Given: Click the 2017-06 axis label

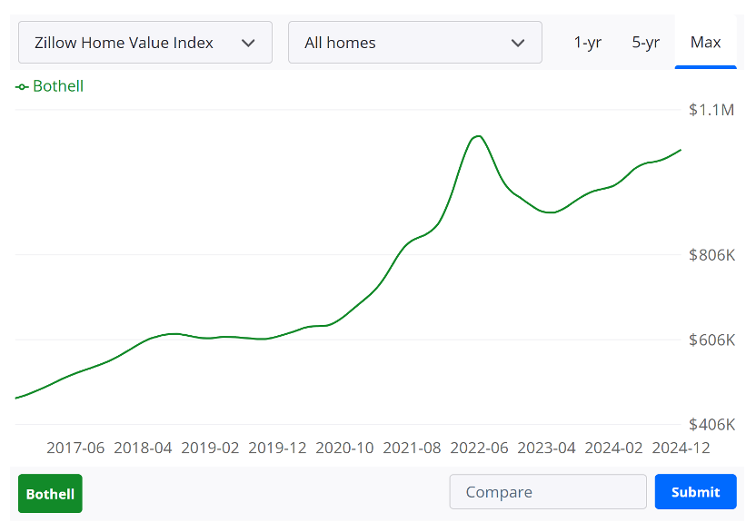Looking at the screenshot, I should [75, 448].
